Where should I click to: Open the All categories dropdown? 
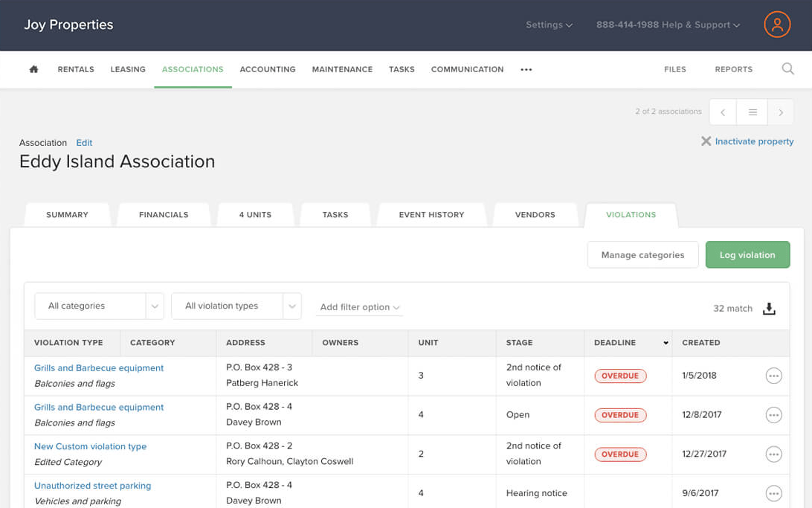99,306
